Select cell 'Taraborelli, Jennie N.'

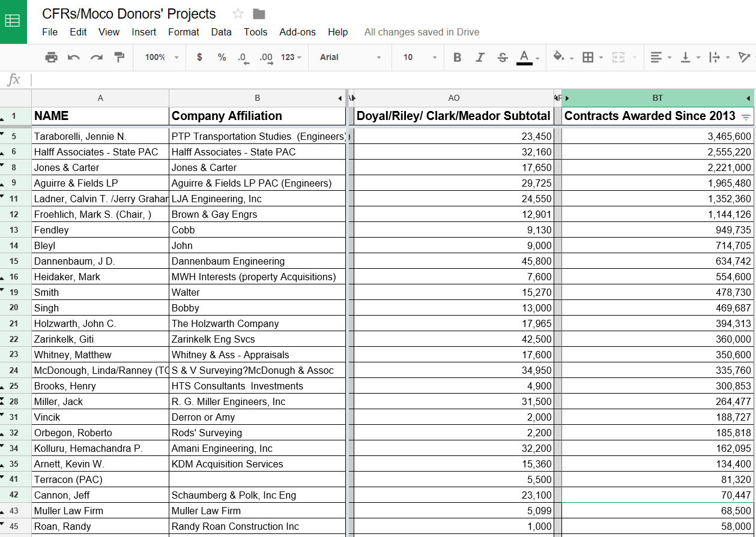point(100,136)
